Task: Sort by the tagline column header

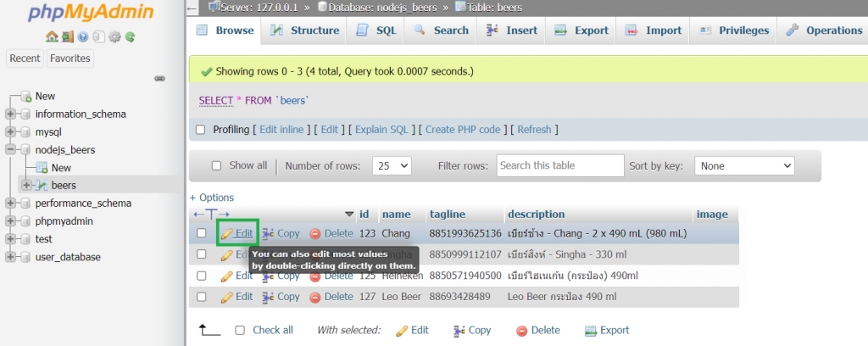Action: pyautogui.click(x=448, y=215)
